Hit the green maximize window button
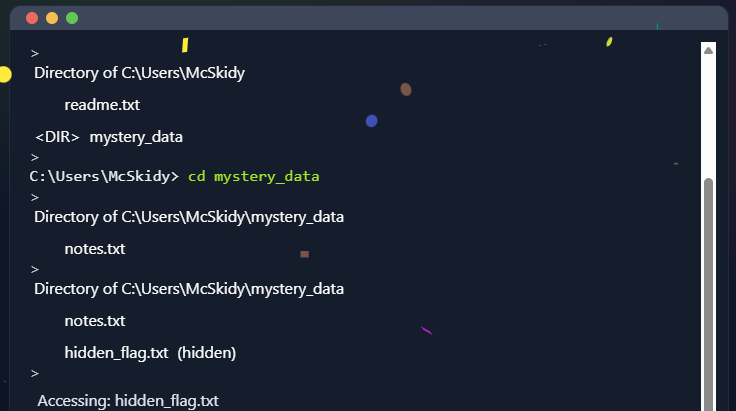Screen dimensions: 736x411 tap(72, 18)
